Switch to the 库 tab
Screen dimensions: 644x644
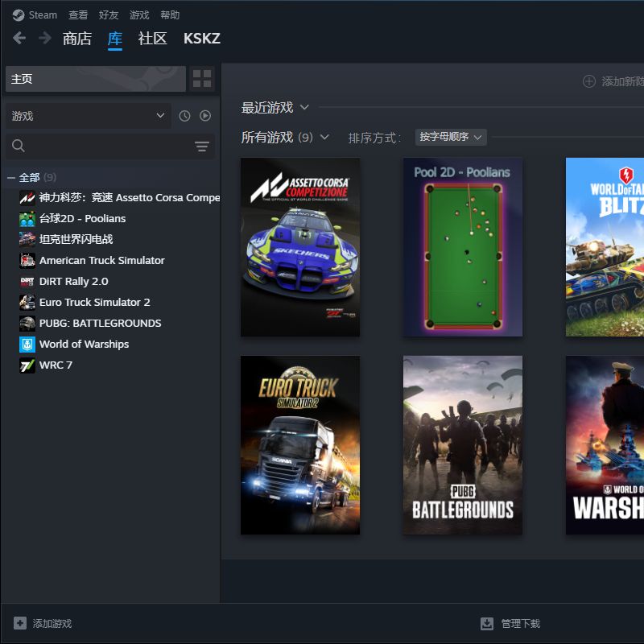115,39
